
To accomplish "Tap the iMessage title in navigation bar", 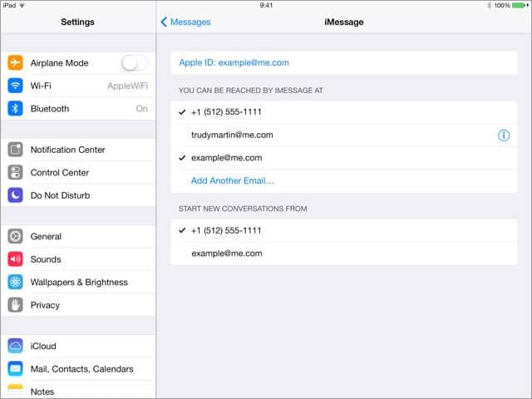I will click(343, 22).
